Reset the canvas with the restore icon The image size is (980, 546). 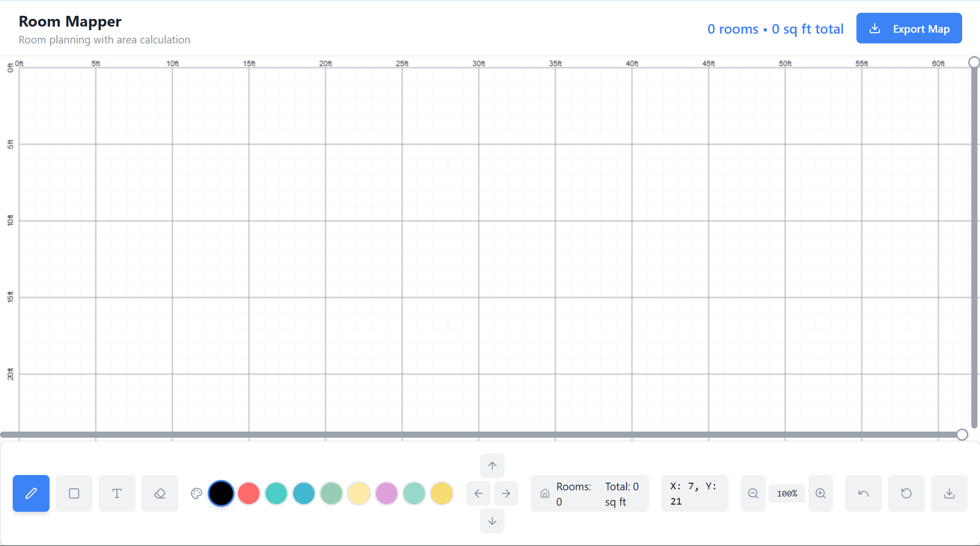[906, 493]
